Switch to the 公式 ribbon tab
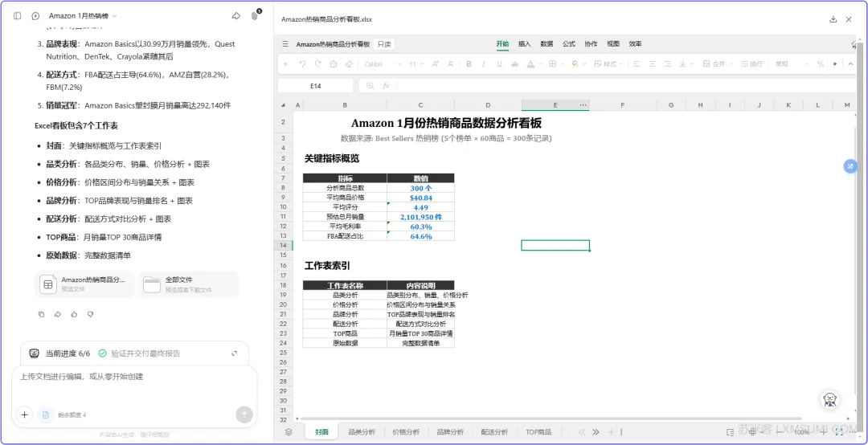The image size is (868, 445). [568, 43]
